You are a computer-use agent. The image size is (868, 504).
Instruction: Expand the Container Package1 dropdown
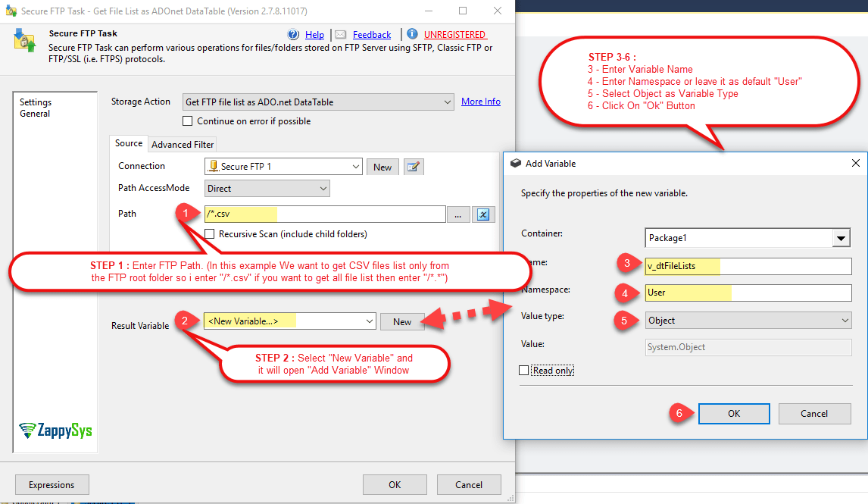[x=841, y=238]
